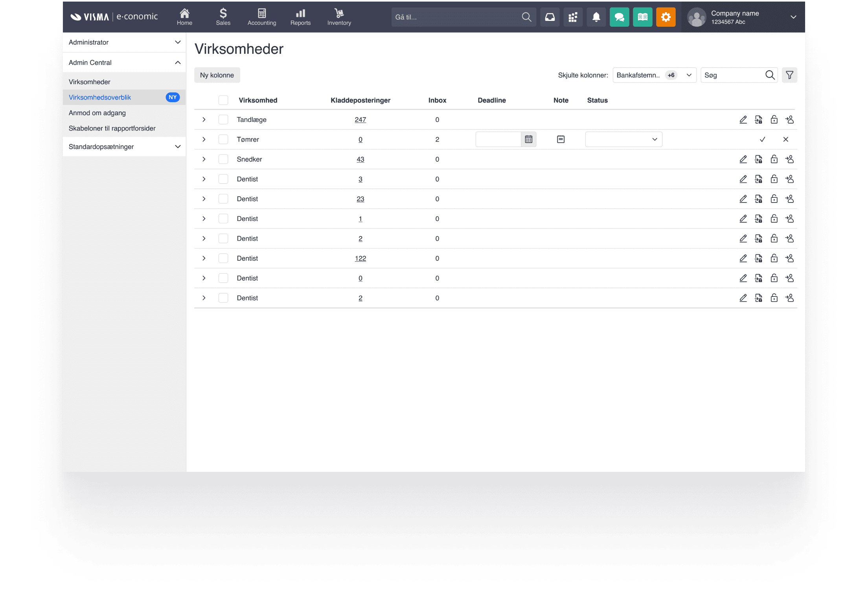
Task: Open the 247 Kladdeposteringer link
Action: [x=360, y=120]
